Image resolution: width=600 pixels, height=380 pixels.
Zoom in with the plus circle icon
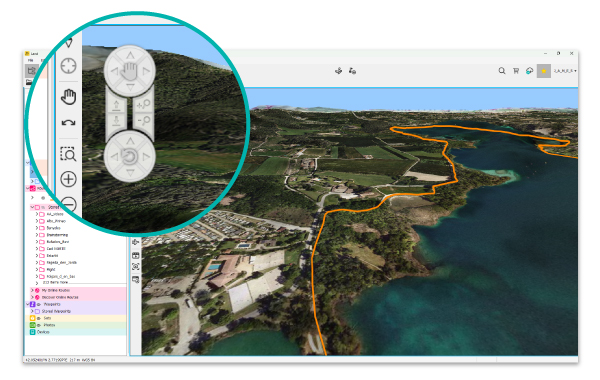click(x=68, y=179)
